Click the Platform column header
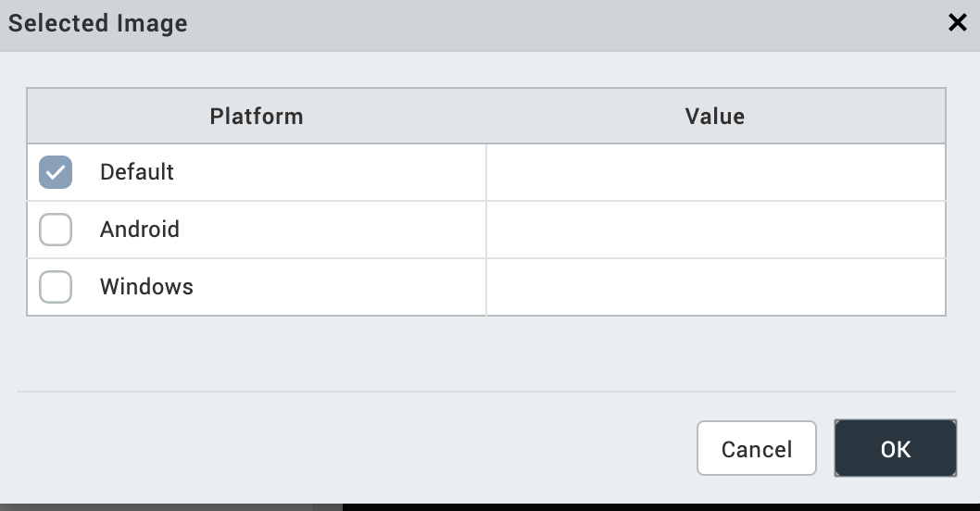Screen dimensions: 980x511 (257, 117)
